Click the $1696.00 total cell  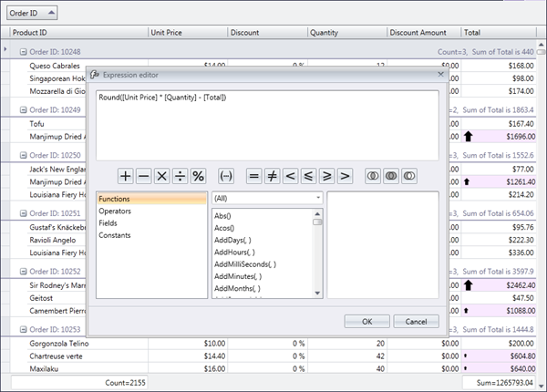(x=499, y=137)
